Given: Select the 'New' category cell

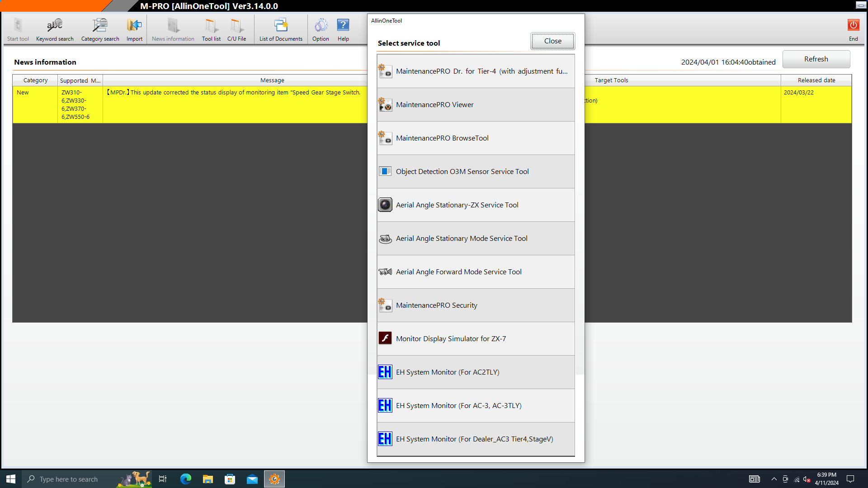Looking at the screenshot, I should coord(35,104).
